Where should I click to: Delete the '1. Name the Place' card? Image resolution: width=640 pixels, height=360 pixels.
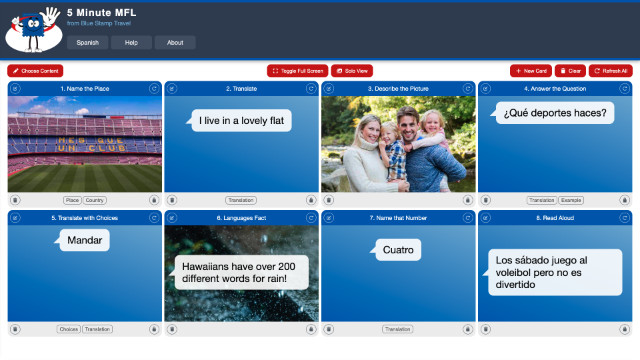[x=15, y=200]
